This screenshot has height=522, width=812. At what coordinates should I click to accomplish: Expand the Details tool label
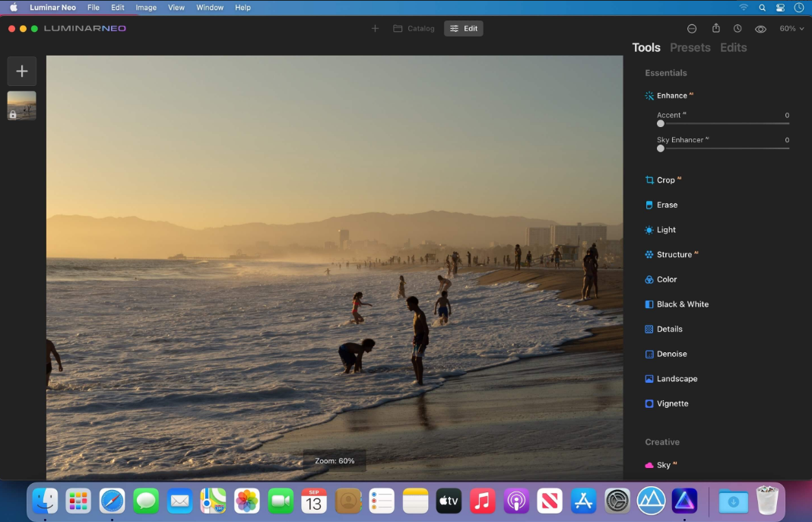670,329
